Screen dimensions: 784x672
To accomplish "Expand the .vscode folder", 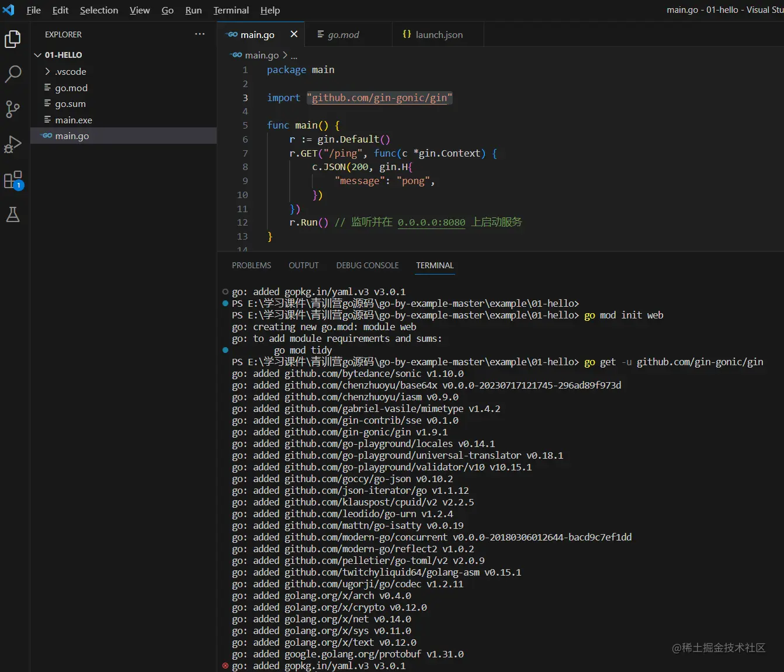I will [48, 71].
